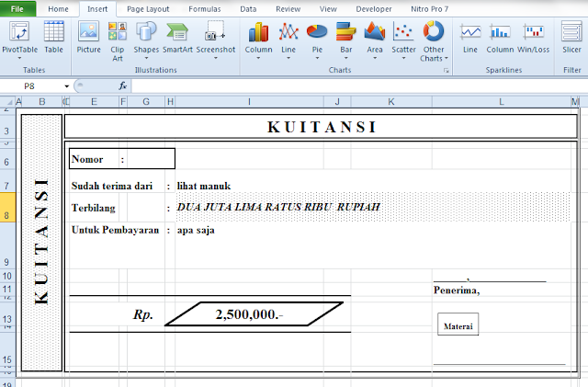The height and width of the screenshot is (387, 588).
Task: Click the fx Insert Function button
Action: pyautogui.click(x=123, y=86)
